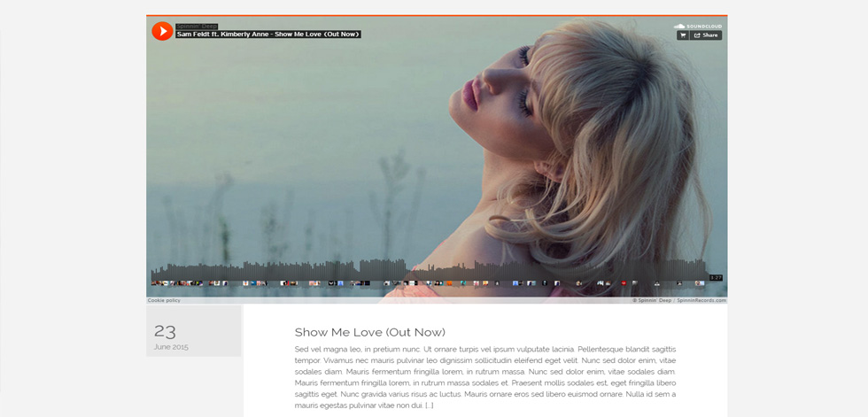The width and height of the screenshot is (868, 417).
Task: Open the Show Me Love (Out Now) post title
Action: [370, 332]
